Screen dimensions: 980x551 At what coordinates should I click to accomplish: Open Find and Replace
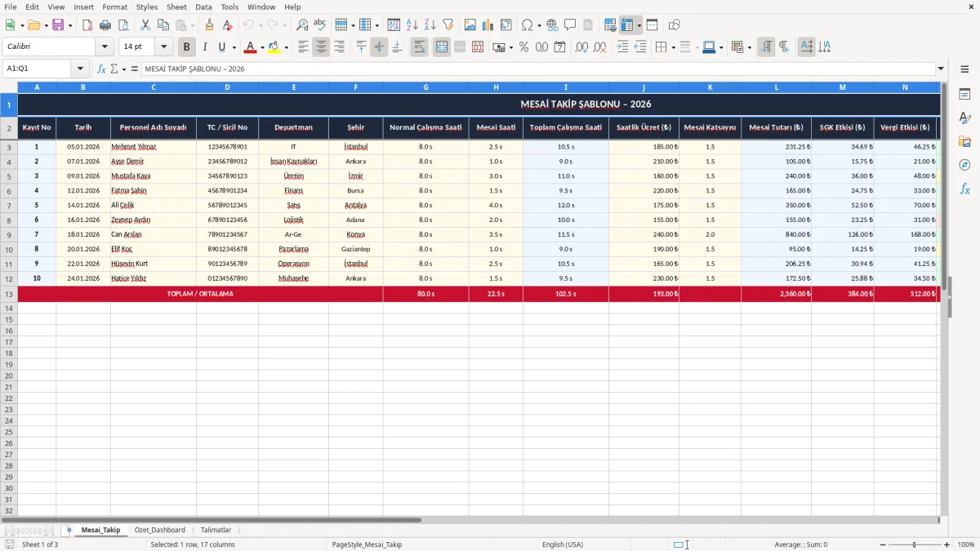tap(302, 25)
